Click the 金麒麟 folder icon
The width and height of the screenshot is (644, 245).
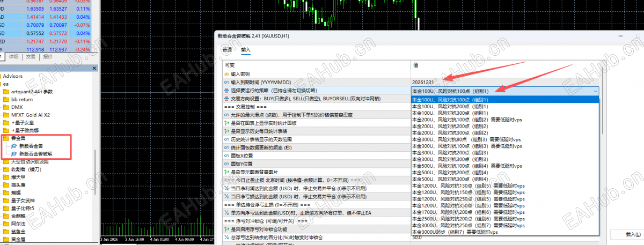tap(5, 216)
